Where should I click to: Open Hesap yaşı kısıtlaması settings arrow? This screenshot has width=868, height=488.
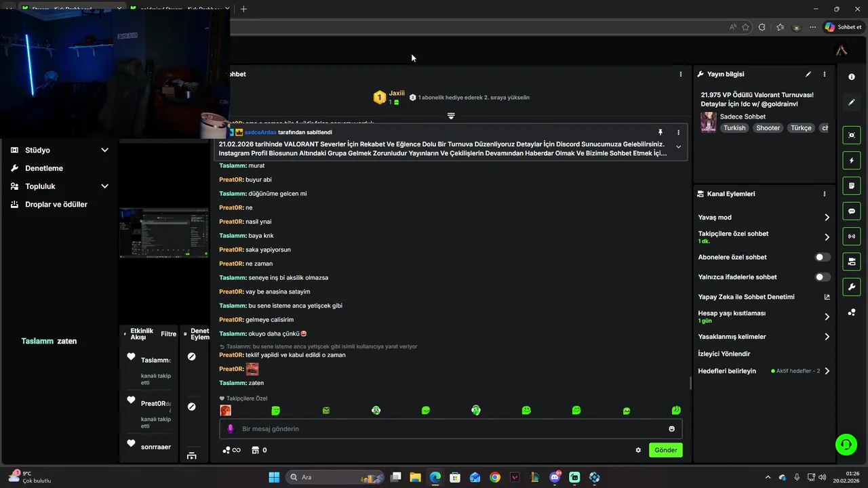[827, 317]
